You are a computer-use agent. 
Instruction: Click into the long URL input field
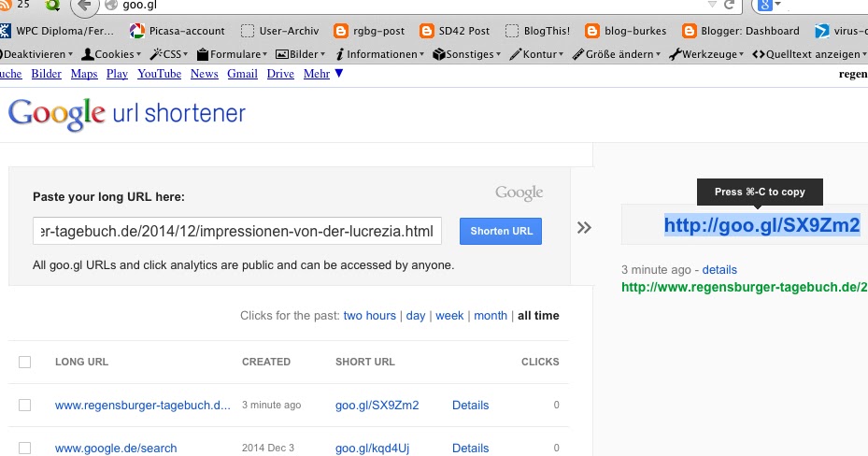[237, 231]
